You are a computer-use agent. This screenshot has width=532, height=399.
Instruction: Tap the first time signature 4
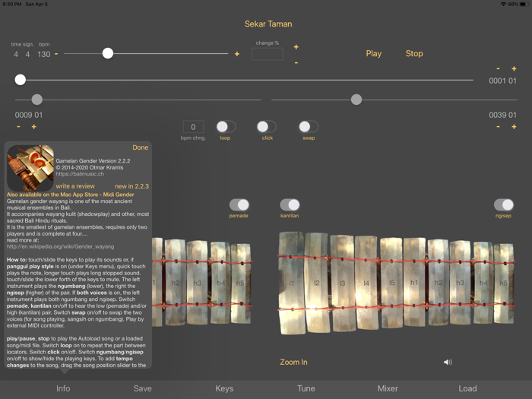pos(16,54)
